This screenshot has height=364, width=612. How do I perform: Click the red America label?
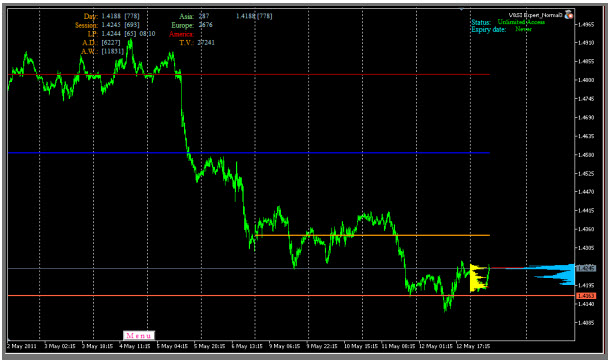(x=181, y=34)
